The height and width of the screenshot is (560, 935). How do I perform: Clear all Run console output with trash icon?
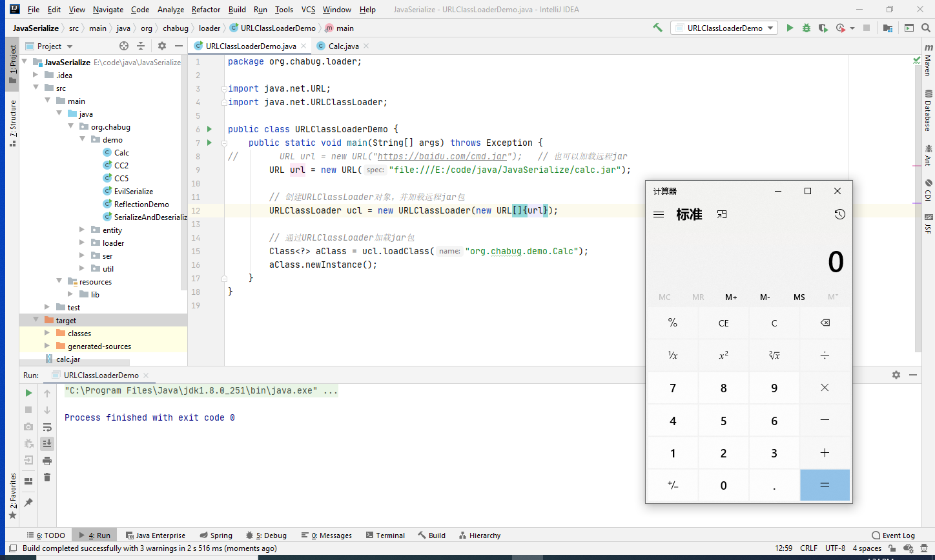coord(47,477)
